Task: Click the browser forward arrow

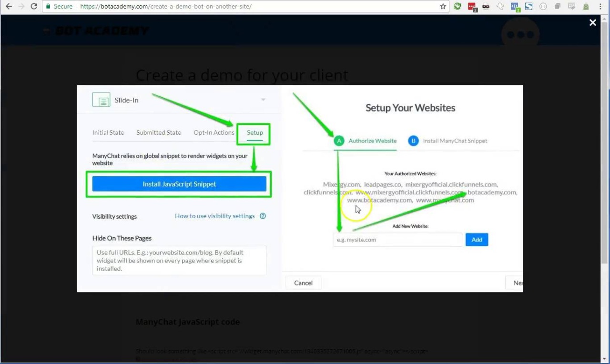Action: (21, 7)
